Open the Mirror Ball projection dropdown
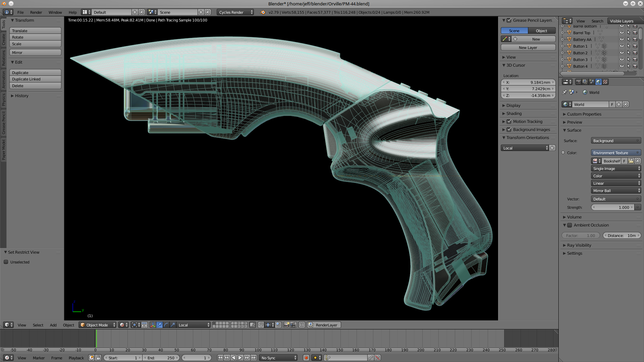644x362 pixels. [x=616, y=190]
